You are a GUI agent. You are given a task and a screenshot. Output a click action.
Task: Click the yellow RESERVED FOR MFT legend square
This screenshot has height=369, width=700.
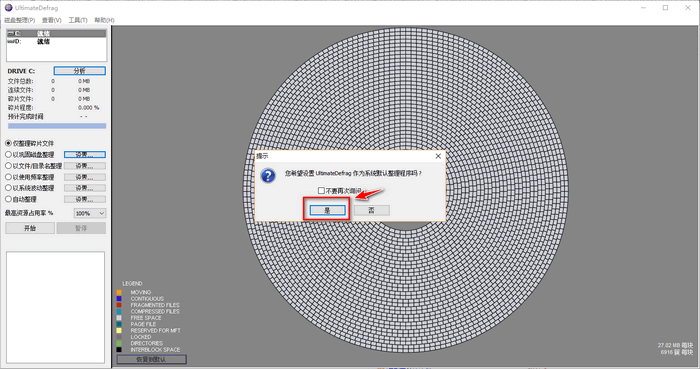pos(119,331)
